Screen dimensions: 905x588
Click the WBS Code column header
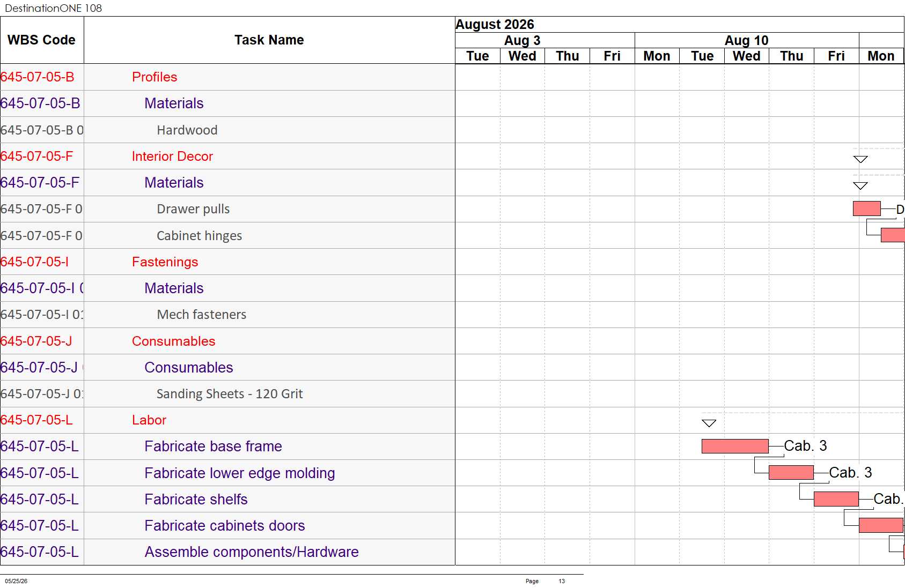point(41,40)
